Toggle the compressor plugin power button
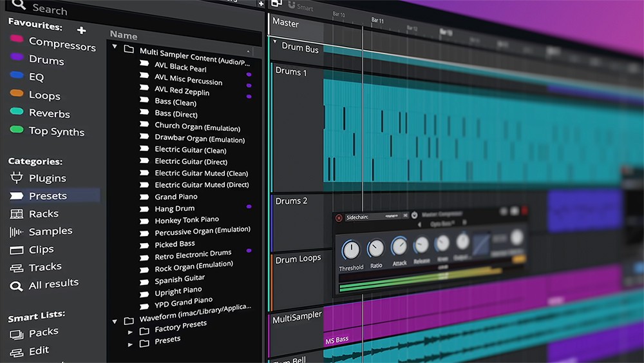Screen dimensions: 644x363 pyautogui.click(x=414, y=215)
